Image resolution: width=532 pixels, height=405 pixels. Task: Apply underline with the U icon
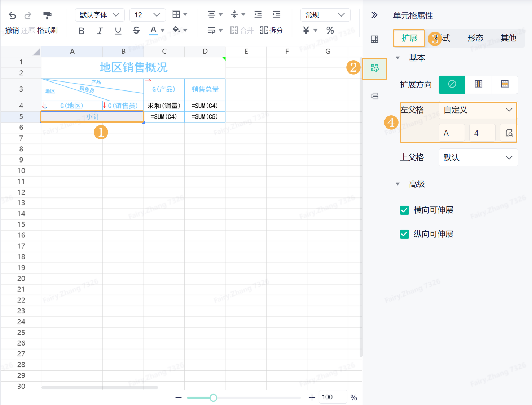[118, 31]
